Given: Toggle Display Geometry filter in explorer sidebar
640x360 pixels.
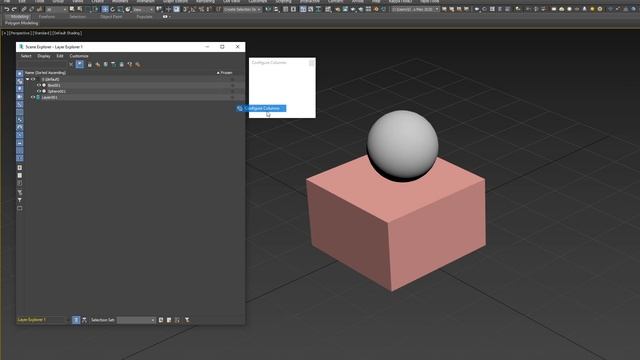Looking at the screenshot, I should pos(20,73).
